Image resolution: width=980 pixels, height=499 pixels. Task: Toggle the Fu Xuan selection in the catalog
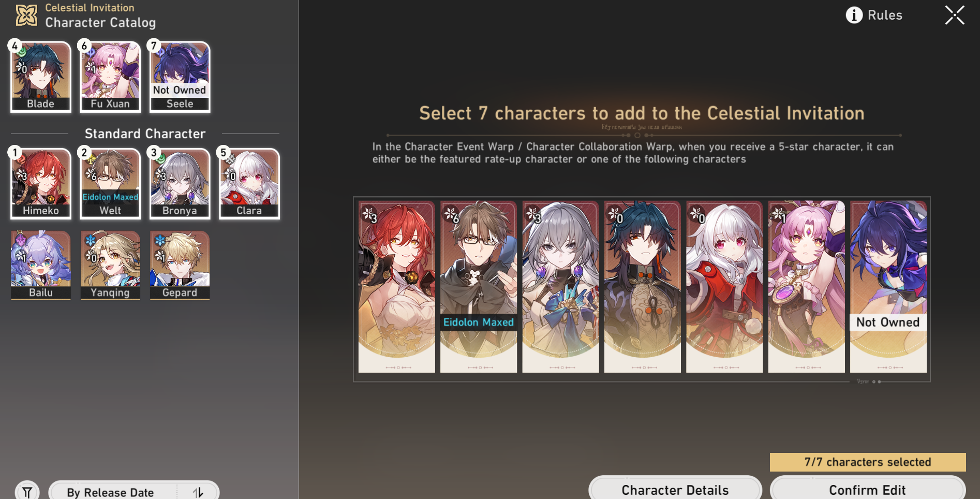coord(110,77)
